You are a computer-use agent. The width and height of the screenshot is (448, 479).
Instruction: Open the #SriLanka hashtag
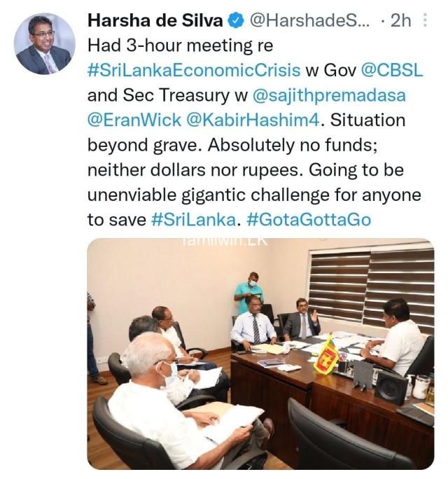(x=194, y=220)
